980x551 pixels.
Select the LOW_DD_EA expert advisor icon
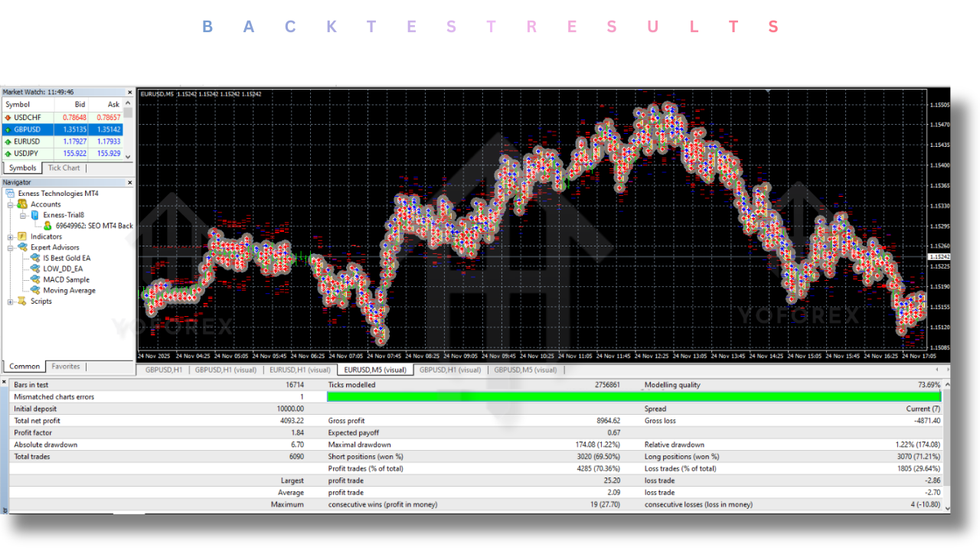click(x=35, y=269)
